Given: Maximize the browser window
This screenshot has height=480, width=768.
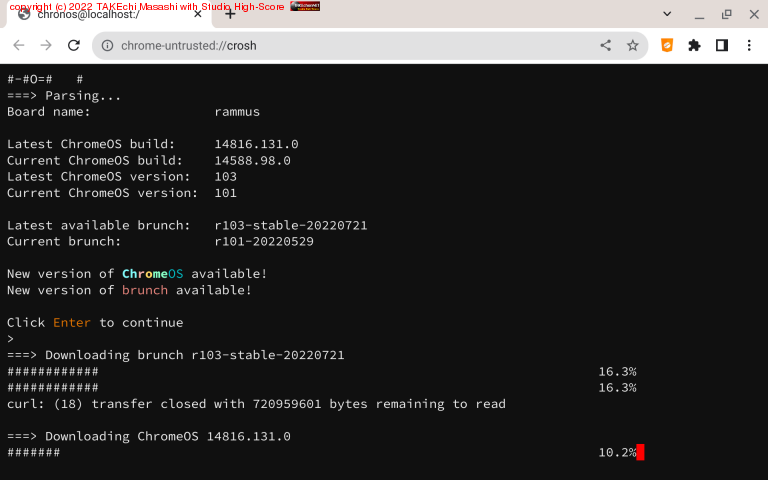Looking at the screenshot, I should tap(727, 14).
